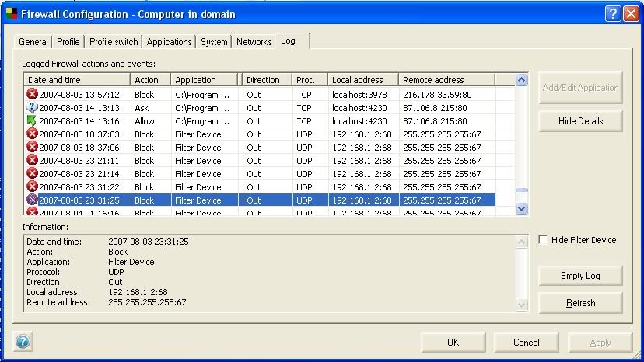Click the firewall app icon in title bar
Viewport: 644px width, 362px height.
pyautogui.click(x=11, y=14)
